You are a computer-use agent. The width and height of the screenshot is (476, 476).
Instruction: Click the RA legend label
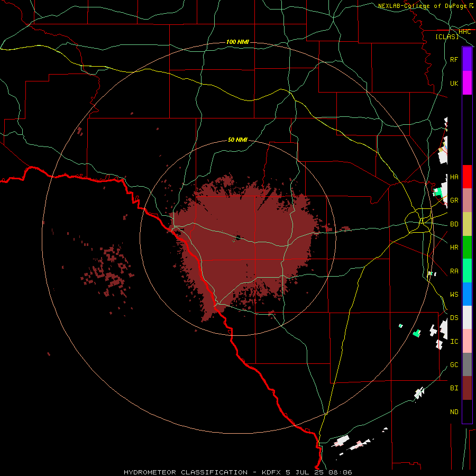point(454,271)
